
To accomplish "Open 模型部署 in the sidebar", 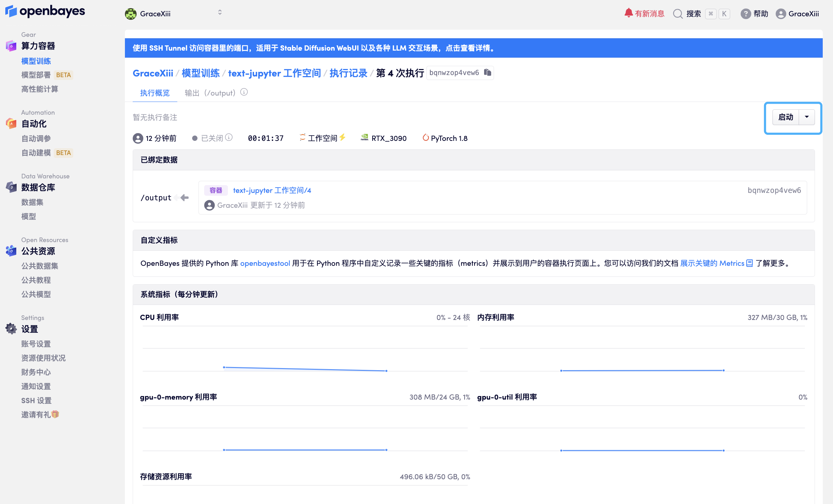I will pos(36,75).
